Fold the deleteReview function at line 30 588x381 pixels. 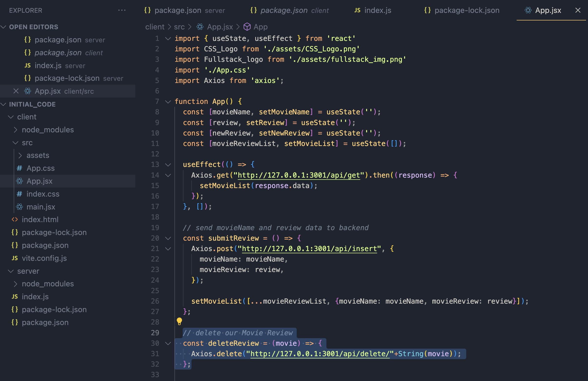(x=168, y=343)
